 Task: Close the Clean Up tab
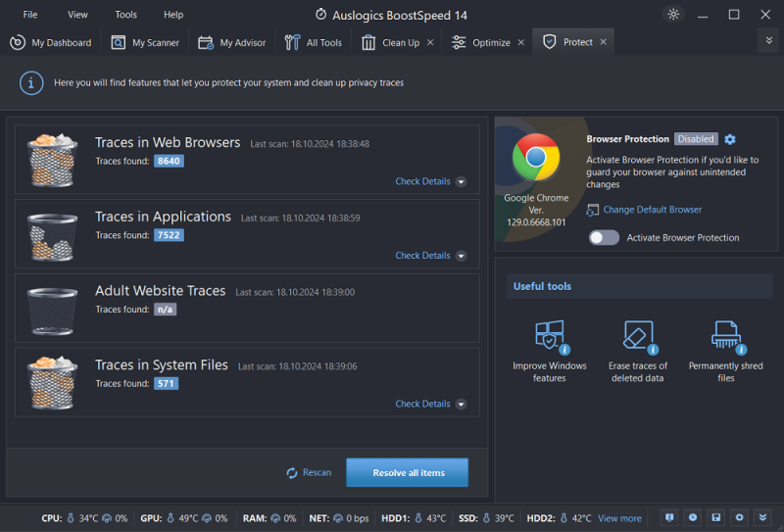point(430,42)
